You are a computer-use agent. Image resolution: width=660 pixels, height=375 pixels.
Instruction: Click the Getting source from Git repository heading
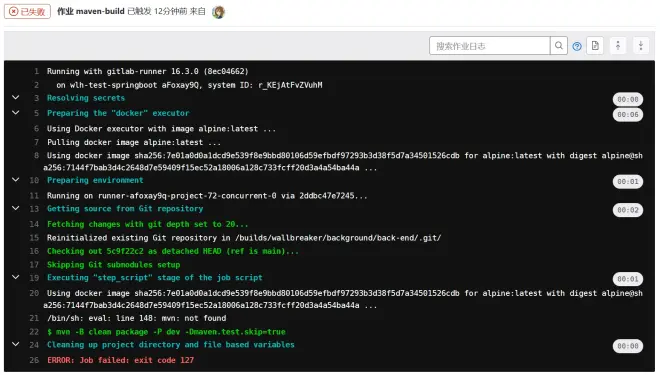pos(125,208)
